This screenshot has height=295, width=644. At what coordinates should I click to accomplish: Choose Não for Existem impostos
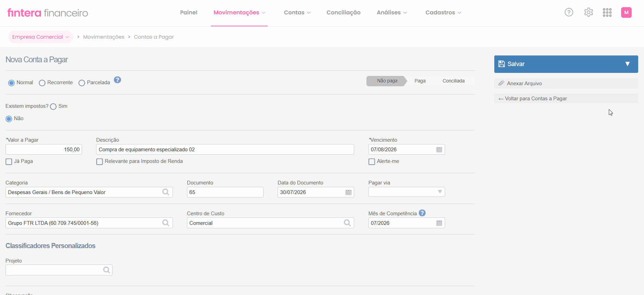coord(9,119)
